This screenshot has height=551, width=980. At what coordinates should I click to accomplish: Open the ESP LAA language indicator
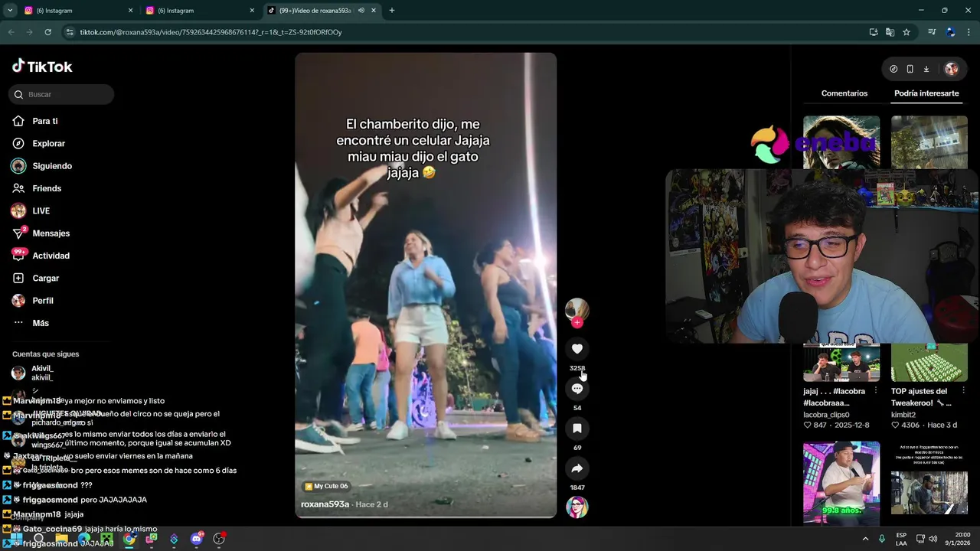(x=901, y=539)
